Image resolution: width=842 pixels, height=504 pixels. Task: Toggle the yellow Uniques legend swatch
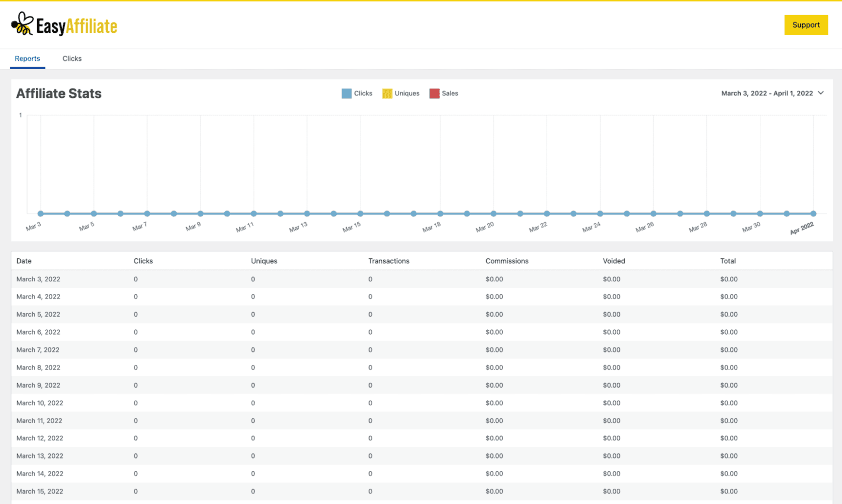[387, 93]
